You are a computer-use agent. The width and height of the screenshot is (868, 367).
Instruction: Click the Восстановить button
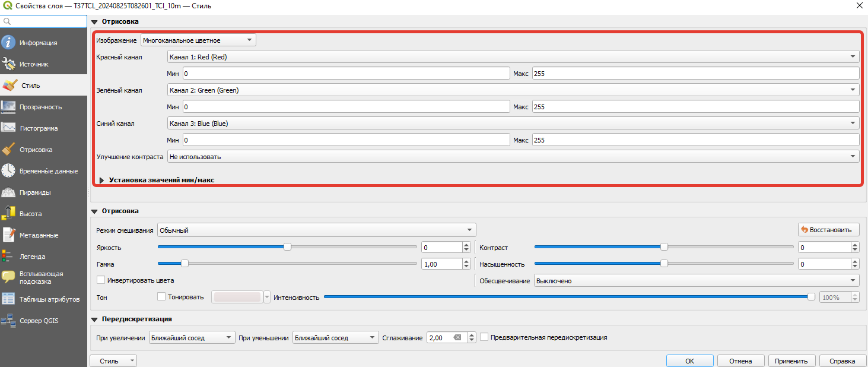click(828, 230)
